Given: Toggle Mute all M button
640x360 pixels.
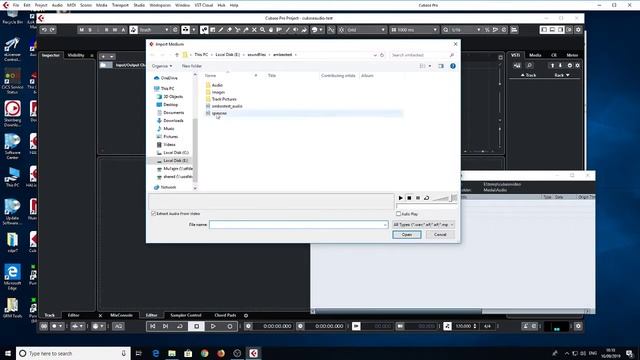Looking at the screenshot, I should pyautogui.click(x=82, y=30).
